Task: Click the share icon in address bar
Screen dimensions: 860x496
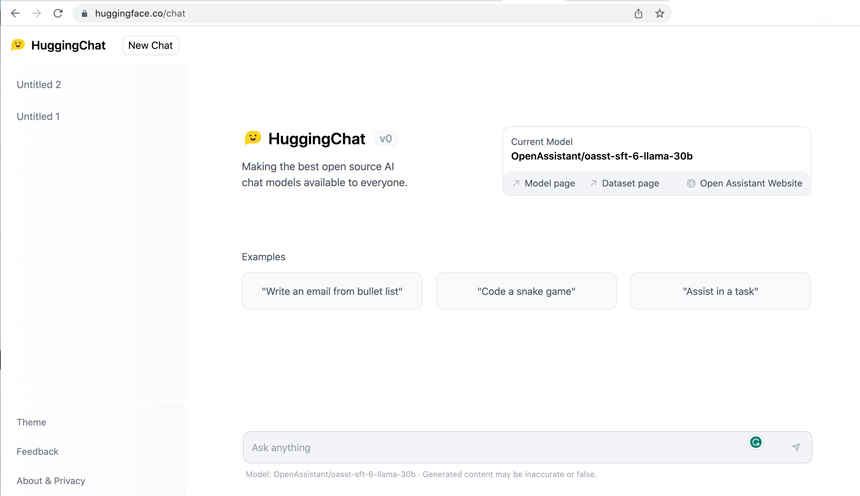Action: point(638,13)
